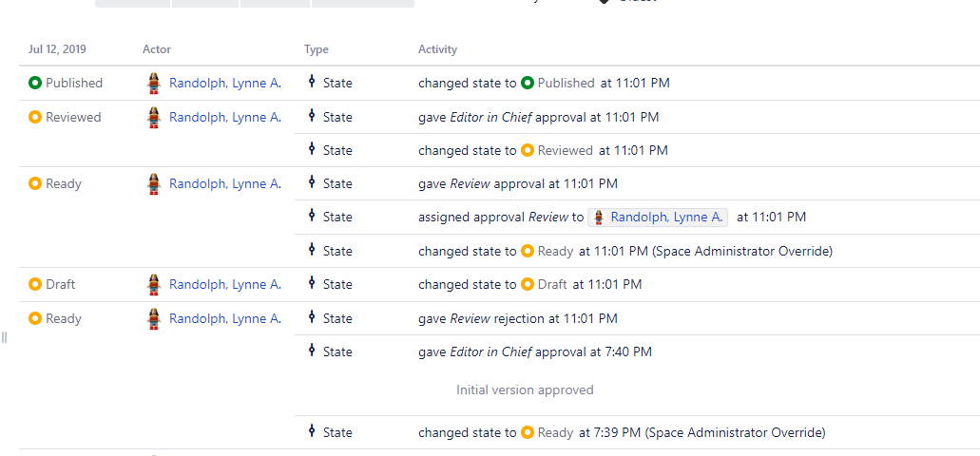Click the State type icon for 'gave Review rejection'
Image resolution: width=980 pixels, height=456 pixels.
coord(312,316)
